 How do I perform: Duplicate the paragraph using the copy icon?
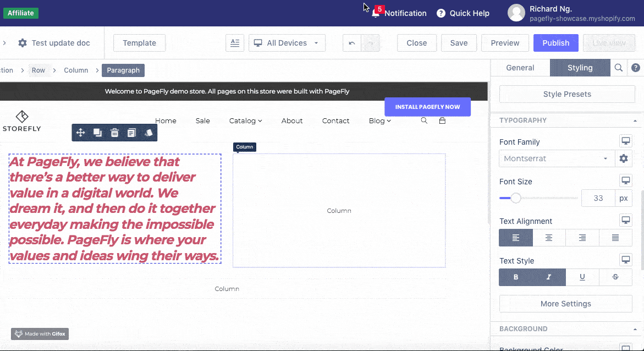pyautogui.click(x=98, y=133)
